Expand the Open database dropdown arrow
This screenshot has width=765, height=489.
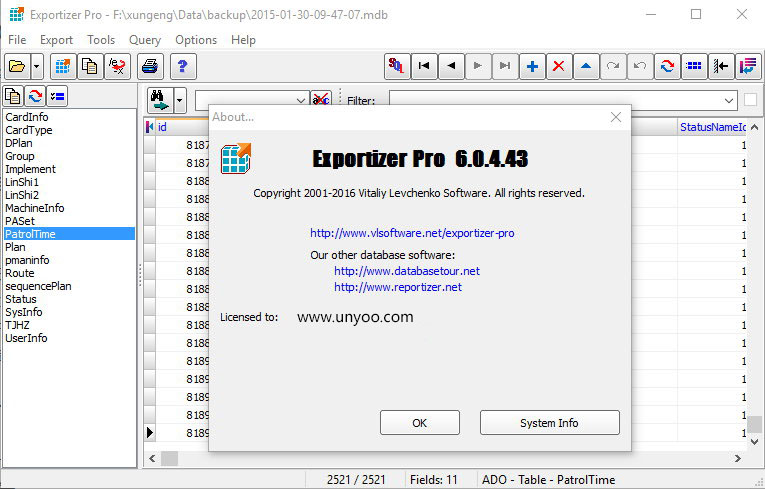point(37,66)
